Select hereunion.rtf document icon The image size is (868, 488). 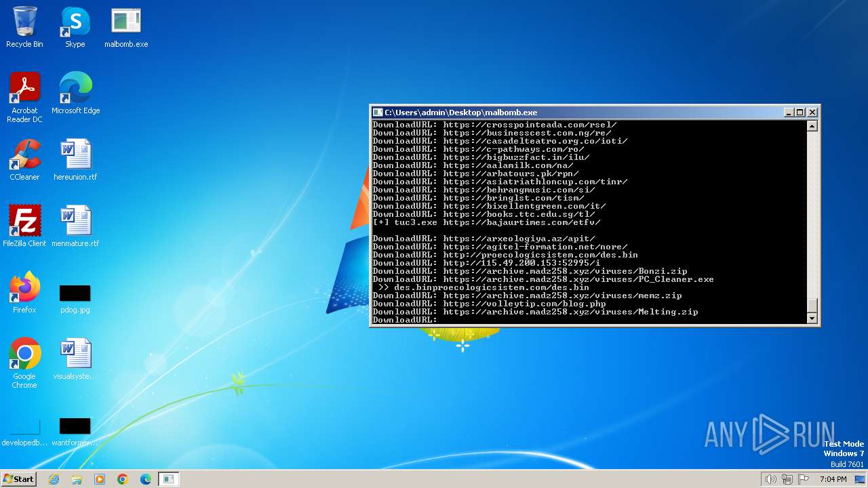click(75, 160)
